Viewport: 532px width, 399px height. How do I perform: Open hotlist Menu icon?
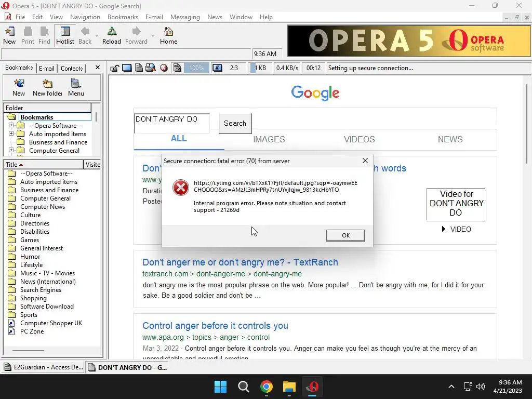76,87
